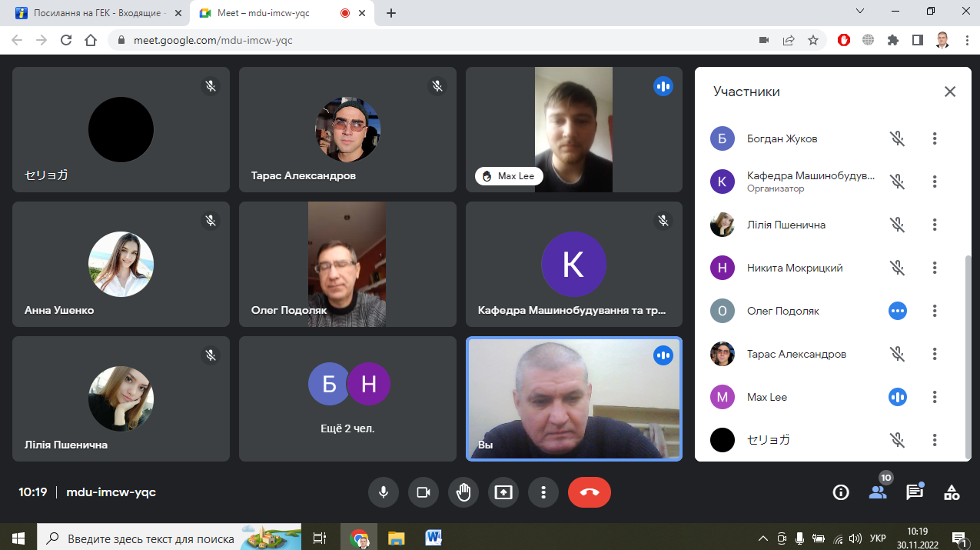Toggle the camera in call controls
980x550 pixels.
coord(423,492)
